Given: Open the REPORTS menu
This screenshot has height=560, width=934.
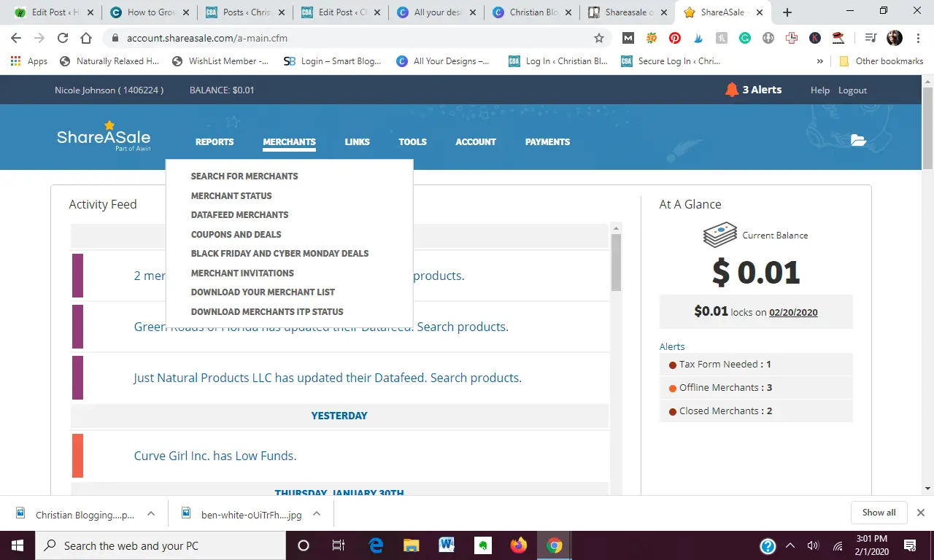Looking at the screenshot, I should coord(215,142).
